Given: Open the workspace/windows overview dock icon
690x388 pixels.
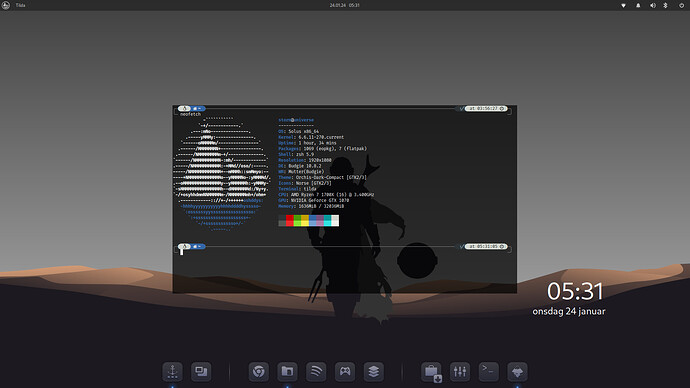Looking at the screenshot, I should (x=201, y=372).
